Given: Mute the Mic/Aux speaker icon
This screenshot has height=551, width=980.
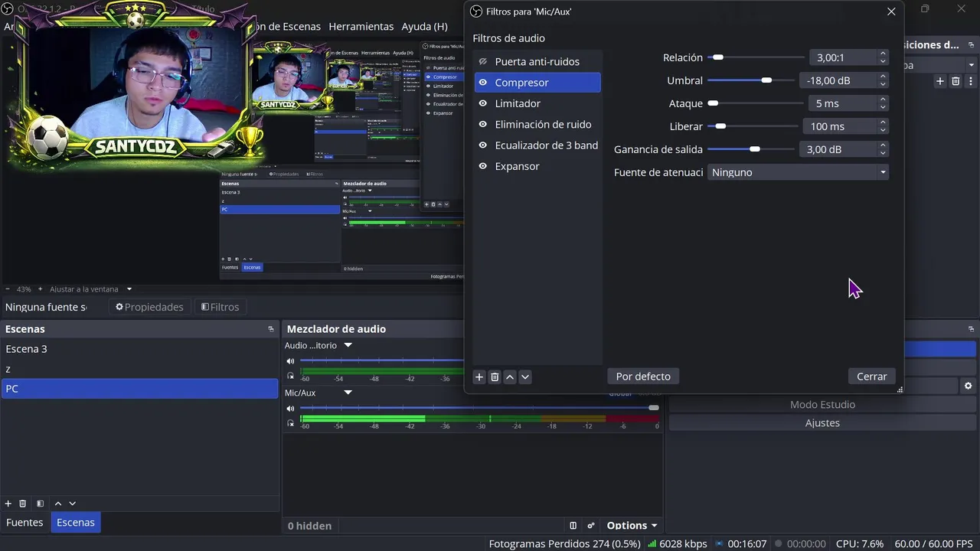Looking at the screenshot, I should (290, 409).
